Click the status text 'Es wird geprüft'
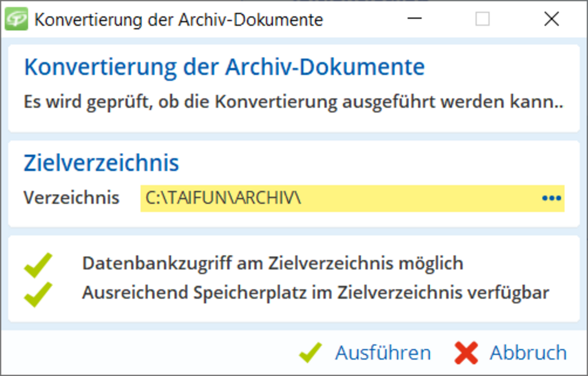 pos(293,102)
